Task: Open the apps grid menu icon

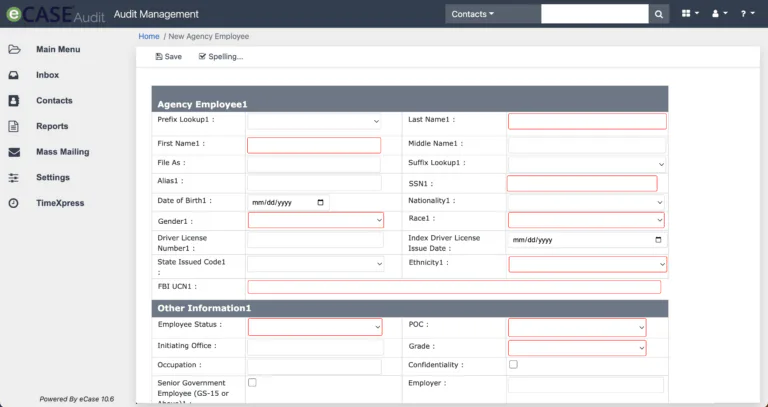Action: [x=690, y=14]
